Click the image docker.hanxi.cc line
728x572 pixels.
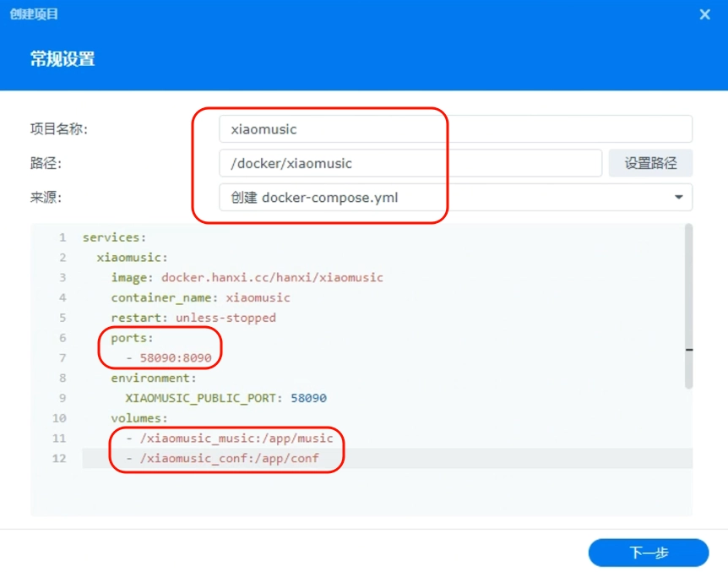pos(247,277)
